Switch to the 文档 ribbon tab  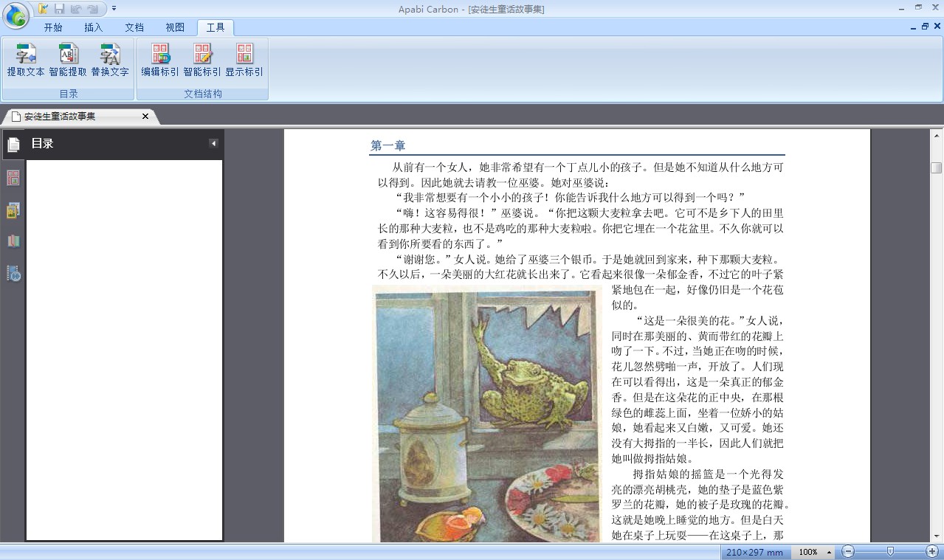(134, 27)
